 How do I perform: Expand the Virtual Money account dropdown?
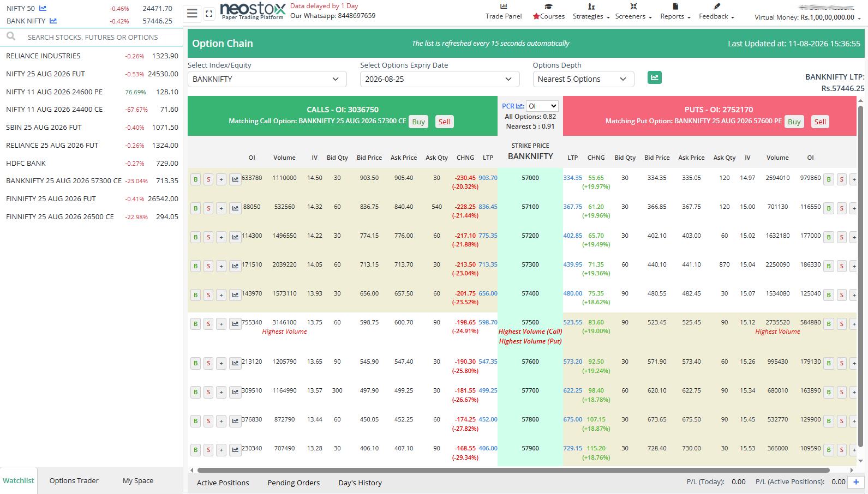click(x=807, y=17)
